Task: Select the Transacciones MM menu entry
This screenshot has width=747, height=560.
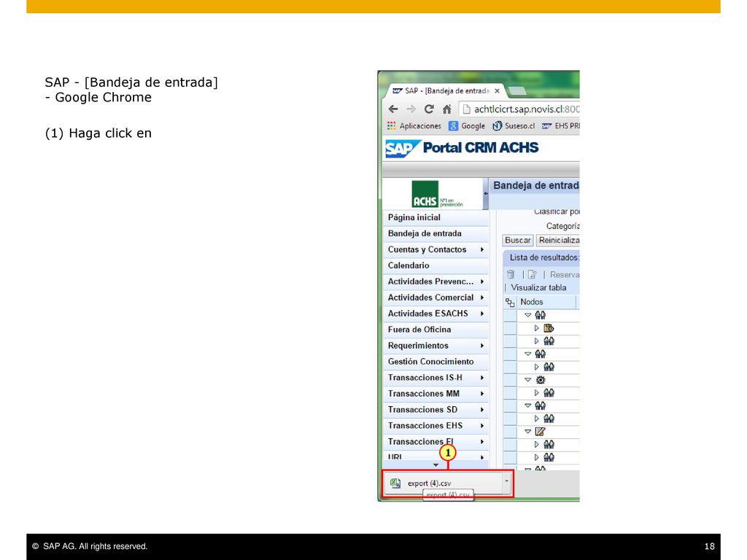Action: click(x=436, y=393)
